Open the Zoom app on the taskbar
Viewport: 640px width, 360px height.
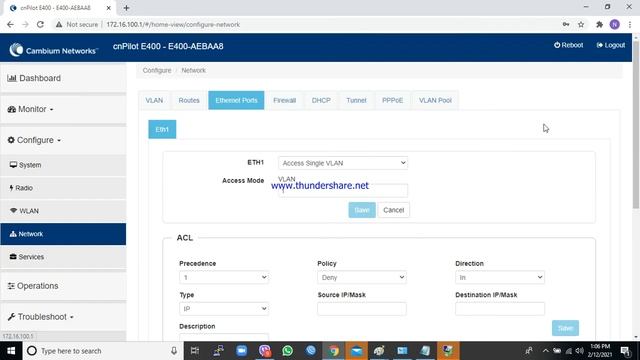tap(242, 351)
